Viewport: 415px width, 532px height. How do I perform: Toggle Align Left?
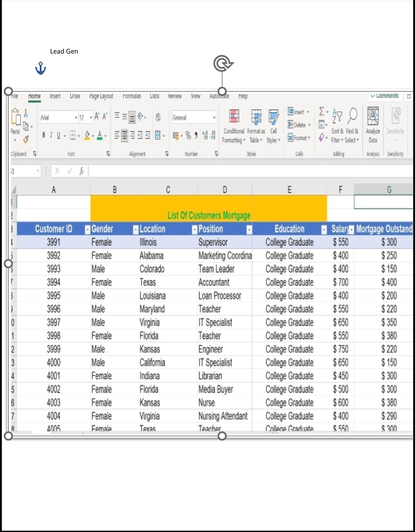click(x=117, y=135)
